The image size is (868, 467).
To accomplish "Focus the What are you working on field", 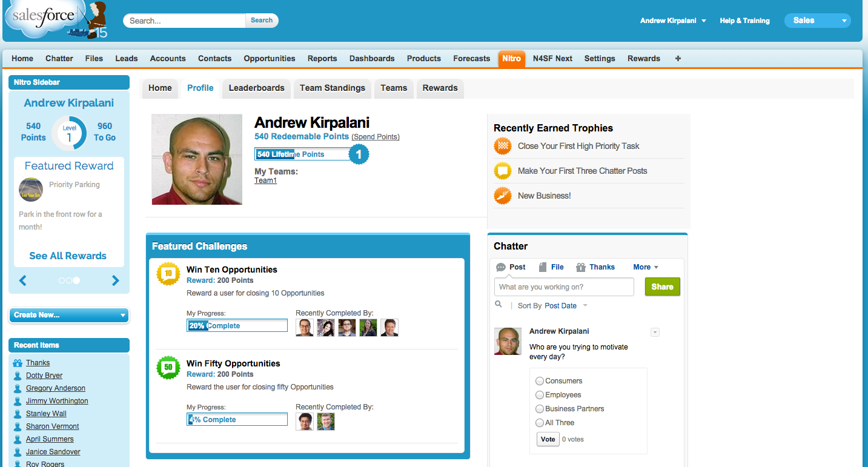I will 565,287.
